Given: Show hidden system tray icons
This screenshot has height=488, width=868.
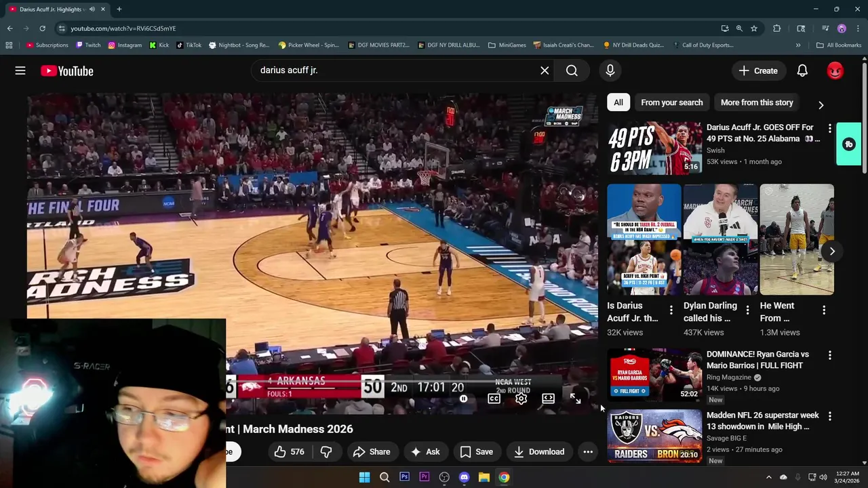Looking at the screenshot, I should (768, 477).
